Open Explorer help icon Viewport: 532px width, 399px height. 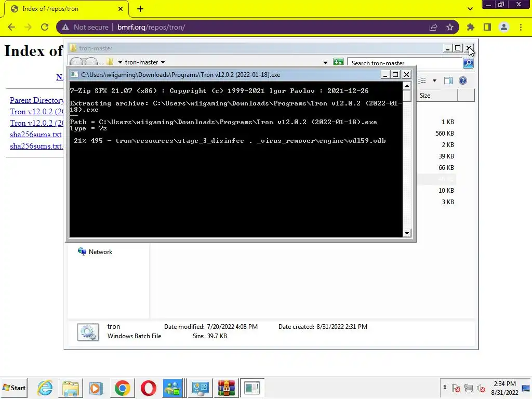pos(463,81)
